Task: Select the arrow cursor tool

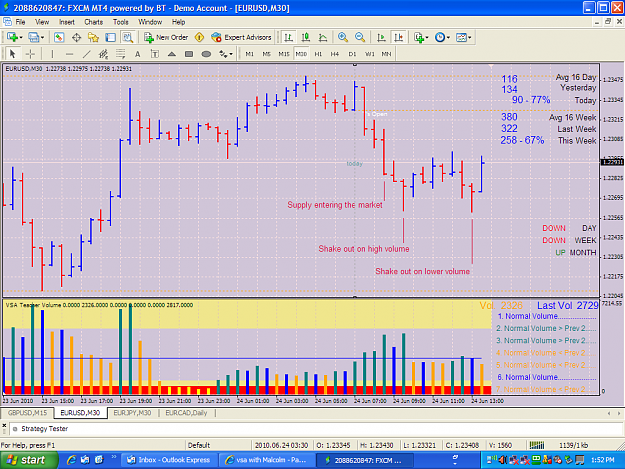Action: coord(12,54)
